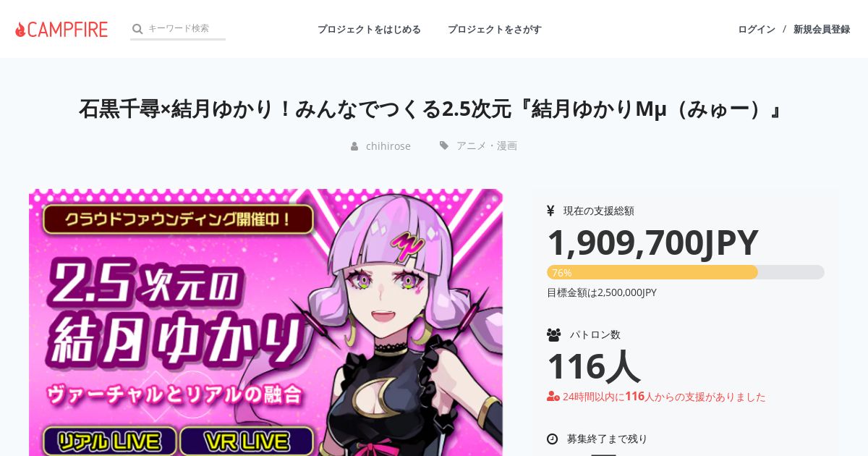Open the CAMPFIRE logo homepage link
This screenshot has height=456, width=868.
61,29
